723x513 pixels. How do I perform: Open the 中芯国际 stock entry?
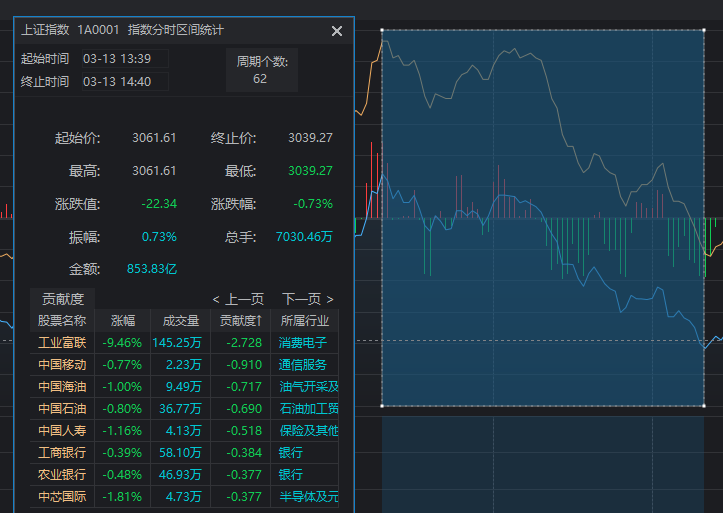point(62,497)
